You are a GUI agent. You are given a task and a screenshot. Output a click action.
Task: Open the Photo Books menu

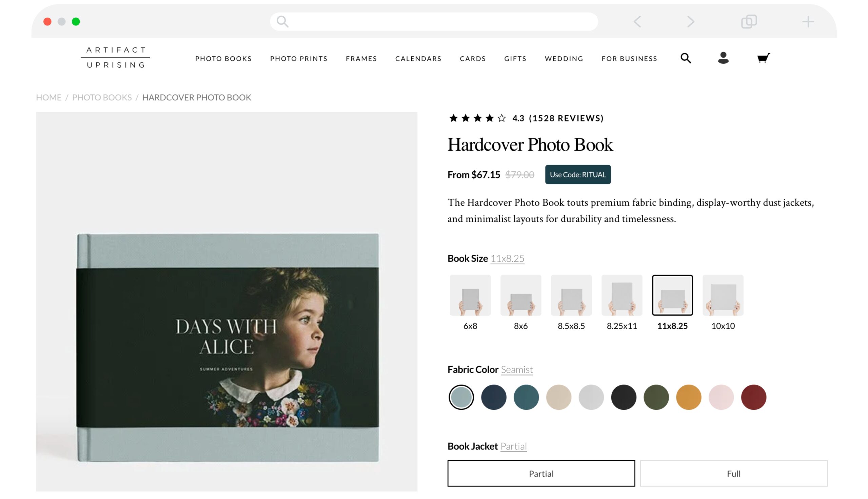pyautogui.click(x=223, y=59)
